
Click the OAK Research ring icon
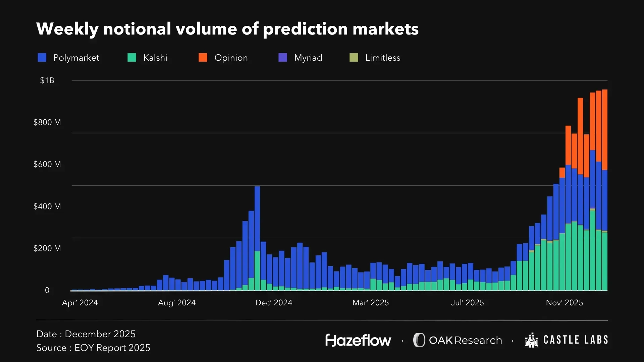(419, 340)
